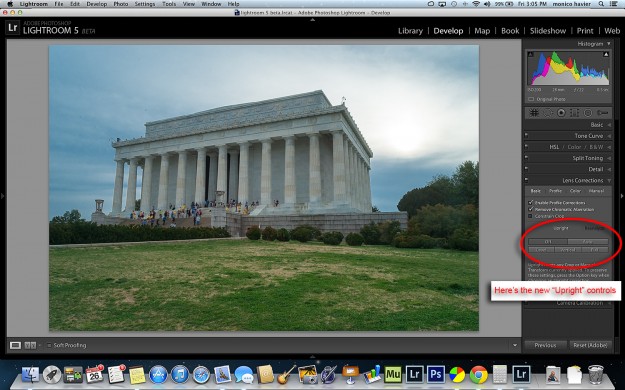Enable the Constrain Crop checkbox

(531, 216)
